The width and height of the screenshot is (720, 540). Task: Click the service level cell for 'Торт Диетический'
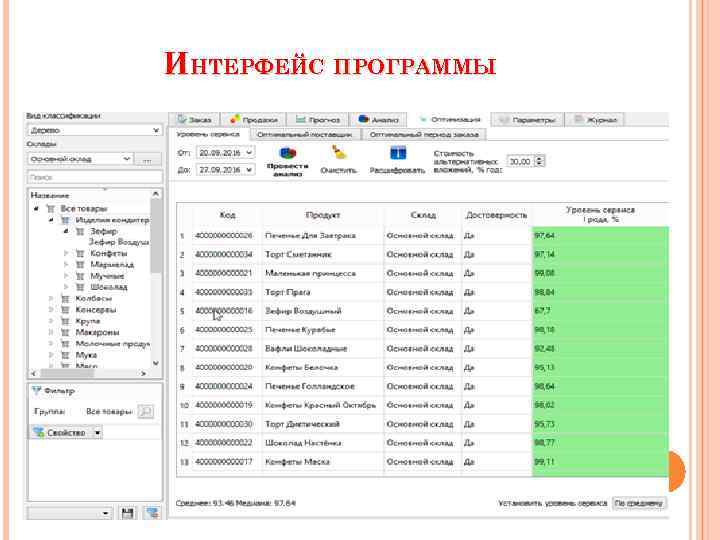point(601,424)
